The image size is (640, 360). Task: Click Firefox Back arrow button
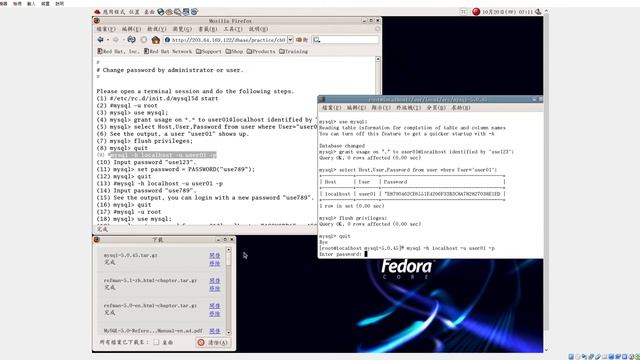[100, 40]
